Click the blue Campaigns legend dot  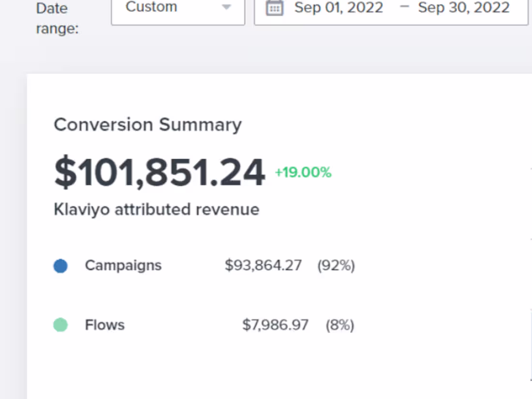[x=60, y=265]
